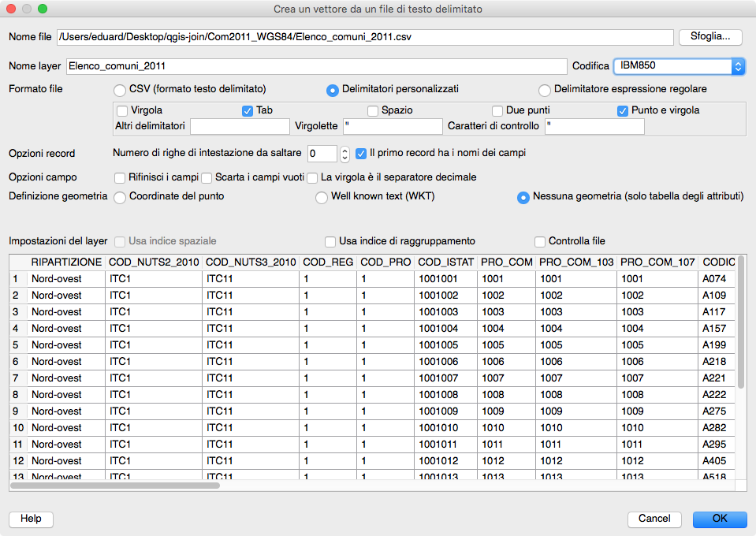Click the header rows to skip number field
The width and height of the screenshot is (756, 536).
(322, 154)
